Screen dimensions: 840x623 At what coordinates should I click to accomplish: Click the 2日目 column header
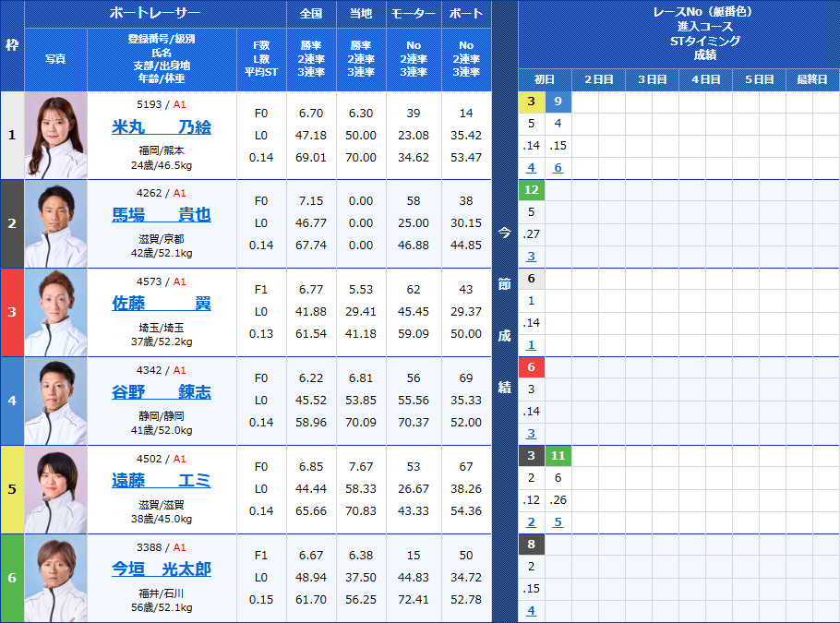point(598,79)
